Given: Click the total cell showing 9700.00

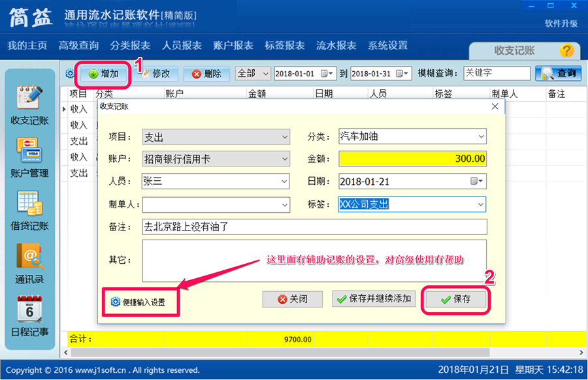Looking at the screenshot, I should click(x=280, y=339).
